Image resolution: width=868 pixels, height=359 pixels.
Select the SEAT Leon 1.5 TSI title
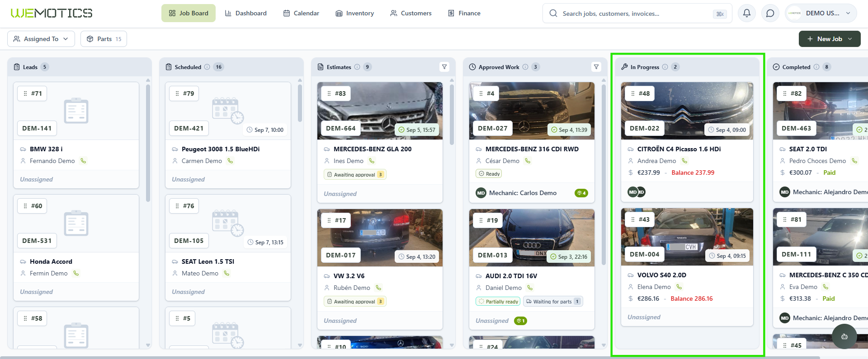click(x=208, y=261)
